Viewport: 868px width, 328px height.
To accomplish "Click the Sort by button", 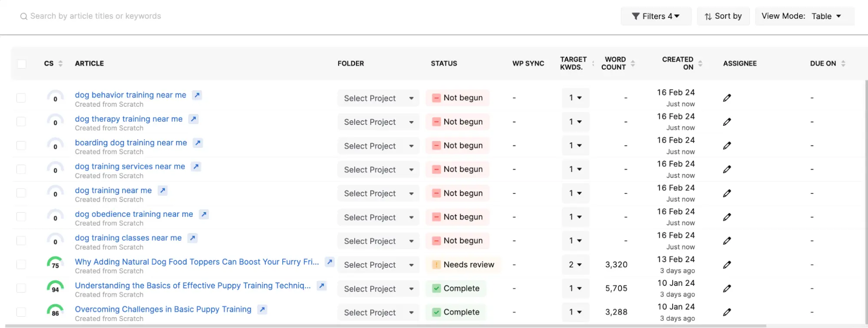I will pos(723,16).
